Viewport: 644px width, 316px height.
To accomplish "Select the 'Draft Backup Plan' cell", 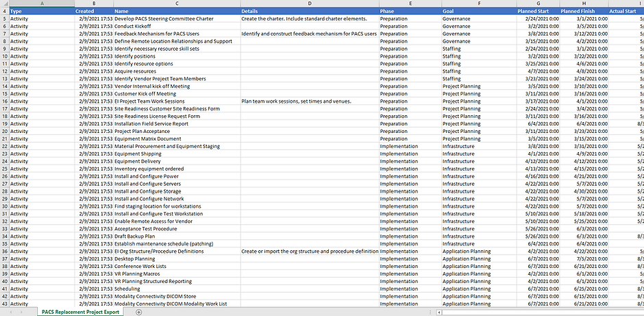I will click(x=177, y=236).
